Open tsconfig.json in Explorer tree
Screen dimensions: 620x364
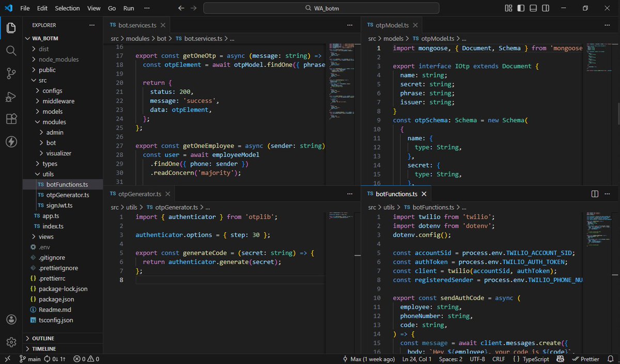tap(63, 320)
